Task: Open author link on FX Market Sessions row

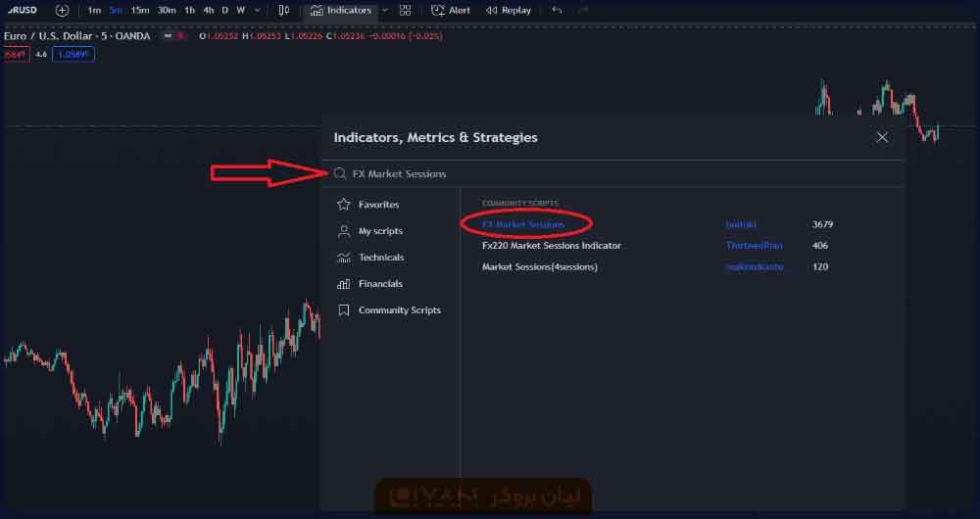Action: 741,224
